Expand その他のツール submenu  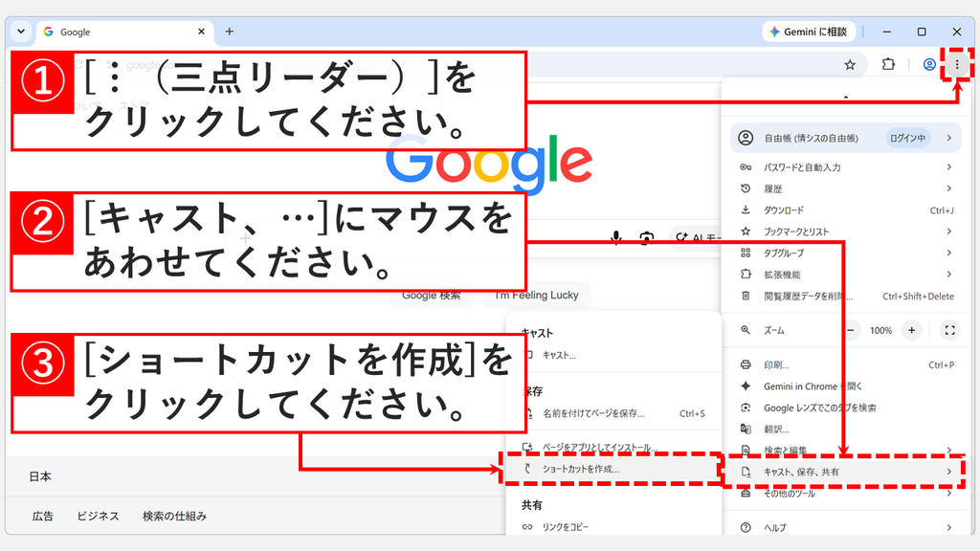pos(846,494)
